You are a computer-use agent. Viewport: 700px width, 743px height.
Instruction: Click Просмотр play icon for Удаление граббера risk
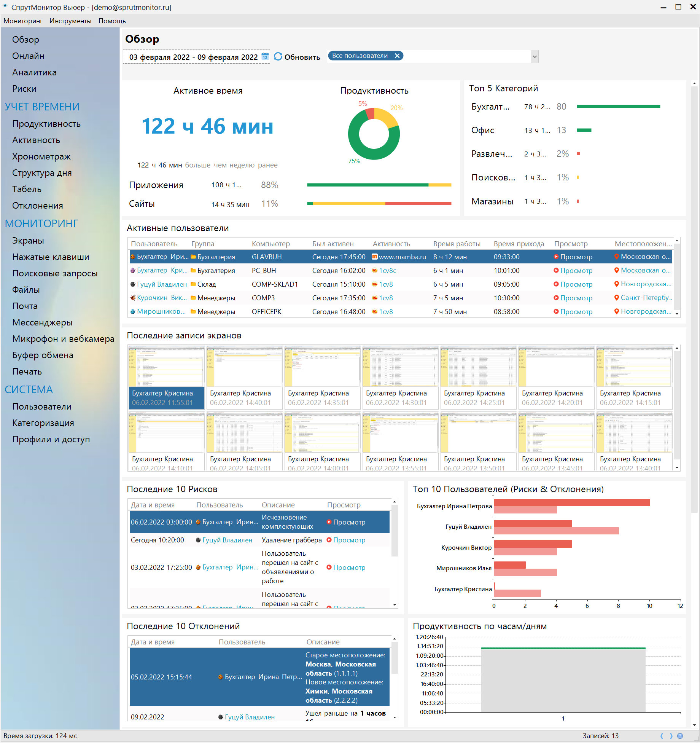pos(329,540)
